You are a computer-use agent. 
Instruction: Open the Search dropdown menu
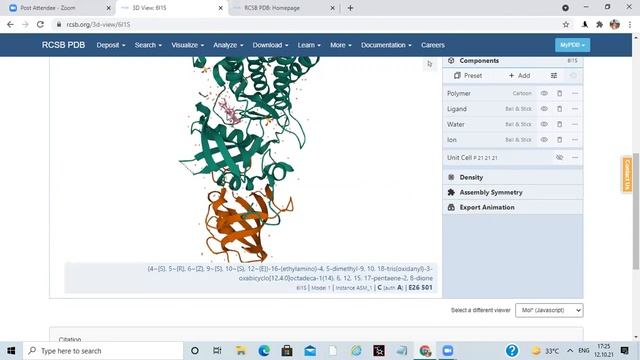click(148, 45)
